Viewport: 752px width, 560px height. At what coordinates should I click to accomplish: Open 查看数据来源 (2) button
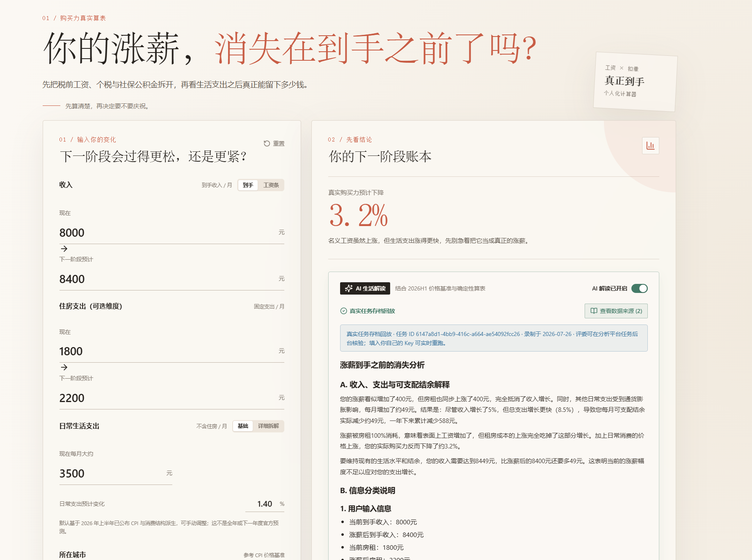click(616, 311)
